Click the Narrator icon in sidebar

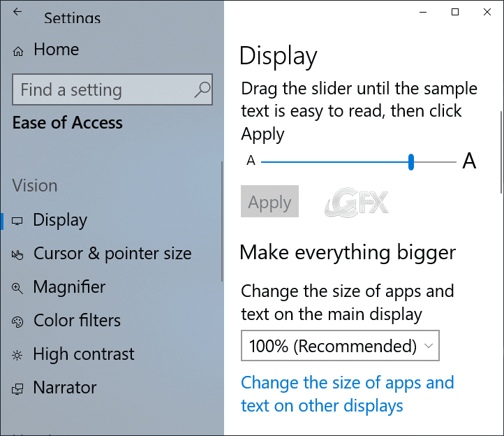[17, 388]
